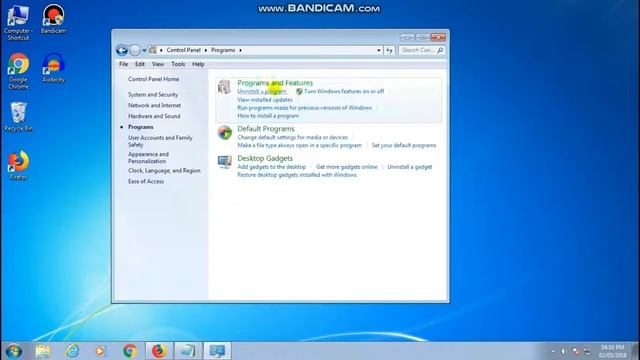Click the Show desktop button

coord(635,351)
